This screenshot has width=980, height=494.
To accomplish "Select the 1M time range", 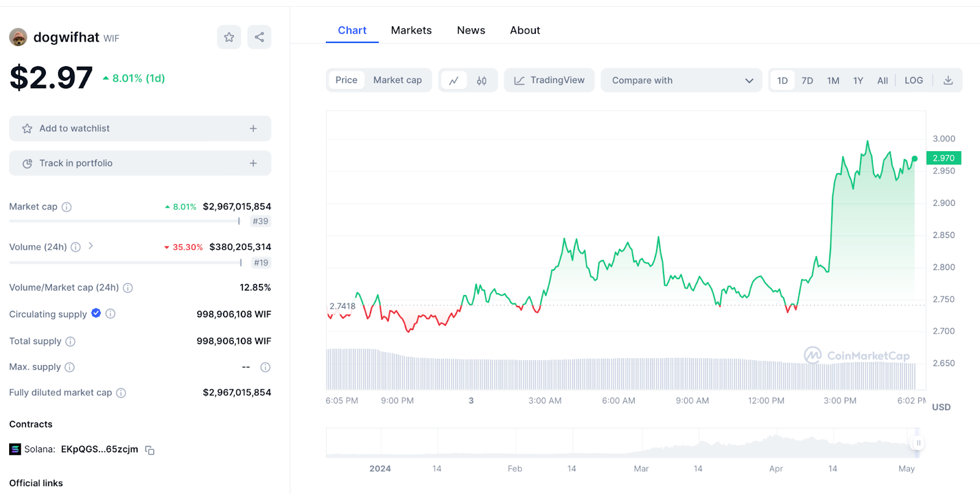I will [833, 80].
